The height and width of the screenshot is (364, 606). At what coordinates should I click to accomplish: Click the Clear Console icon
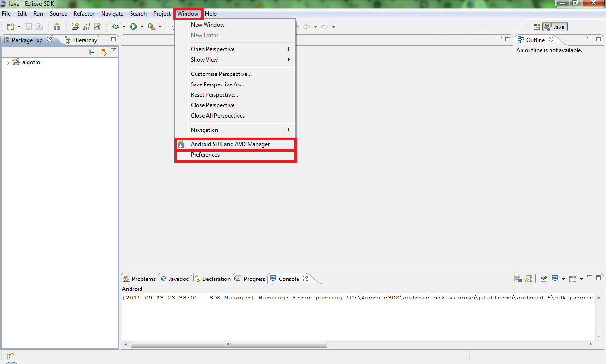pyautogui.click(x=518, y=279)
